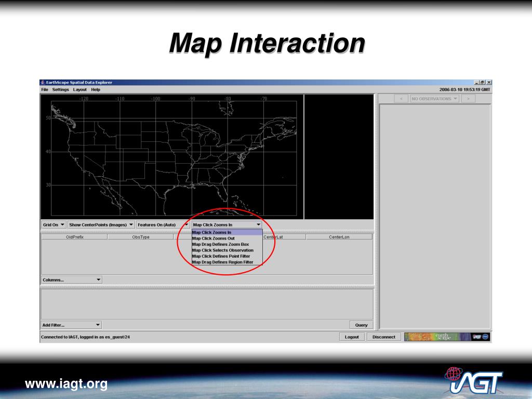Viewport: 532px width, 399px height.
Task: Click the NASA logo in status bar
Action: click(486, 337)
